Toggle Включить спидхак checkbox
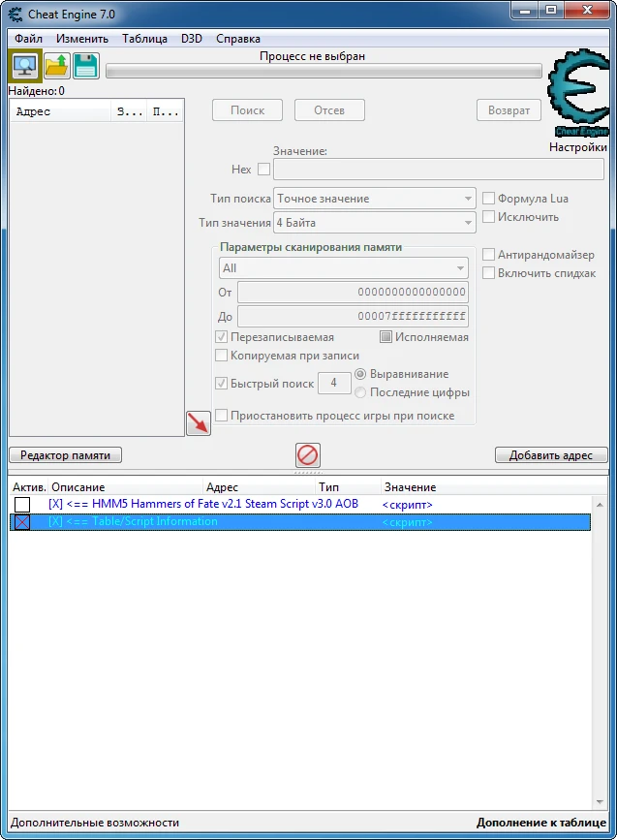 (488, 273)
